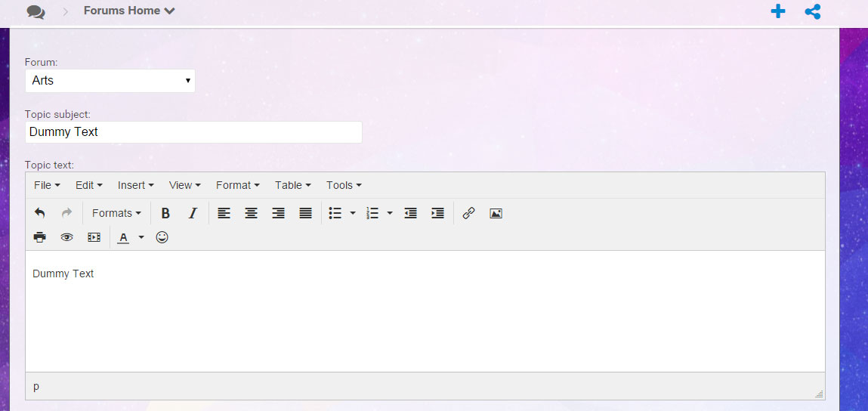Expand bullet list style arrow
Viewport: 868px width, 411px height.
point(353,213)
